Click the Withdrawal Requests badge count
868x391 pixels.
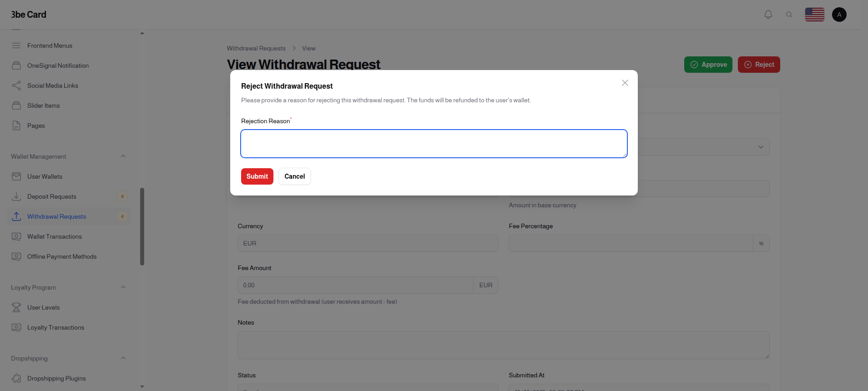coord(122,216)
